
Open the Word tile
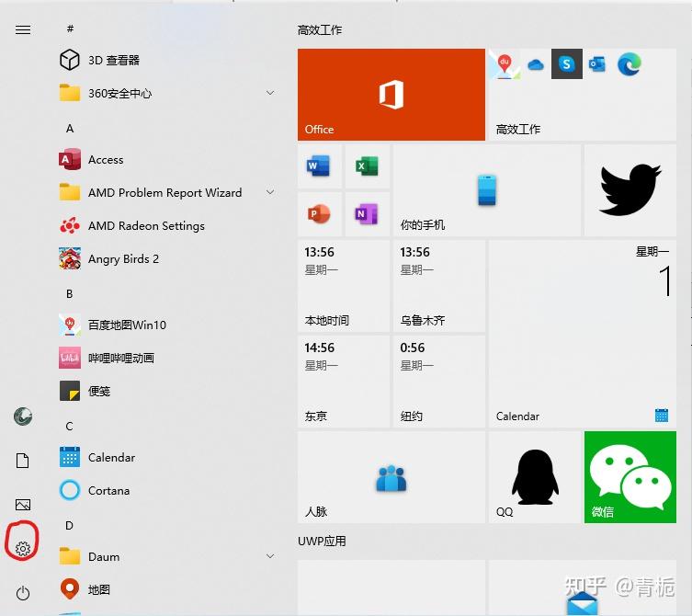point(320,166)
